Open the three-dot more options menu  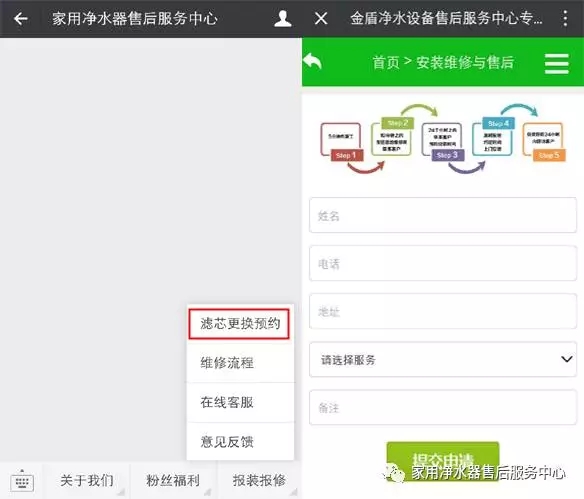click(565, 18)
